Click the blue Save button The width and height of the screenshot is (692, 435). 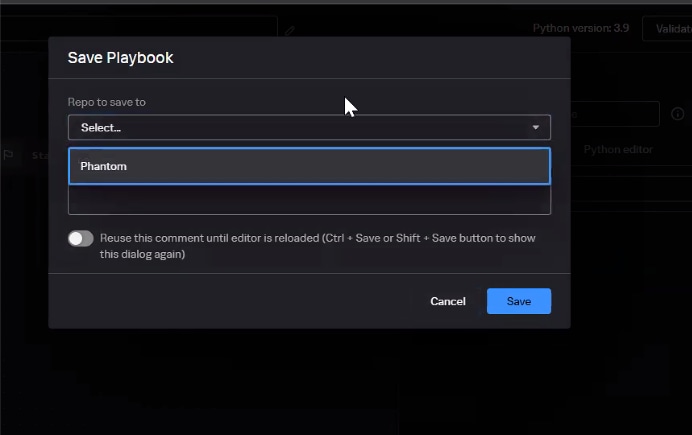pyautogui.click(x=519, y=301)
